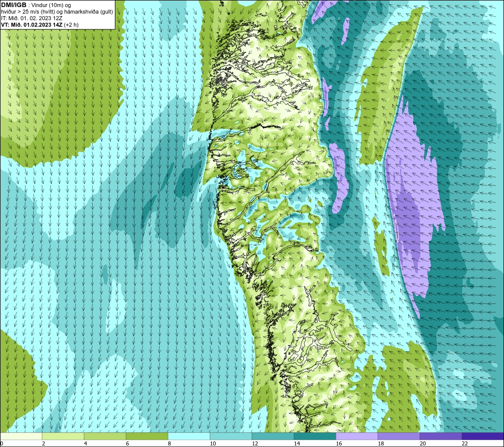Click the scale label "22"
Viewport: 504px width, 447px height.
coord(465,443)
